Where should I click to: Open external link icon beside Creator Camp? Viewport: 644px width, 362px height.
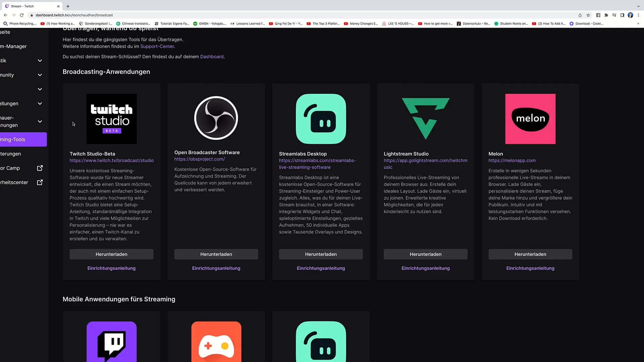[40, 168]
